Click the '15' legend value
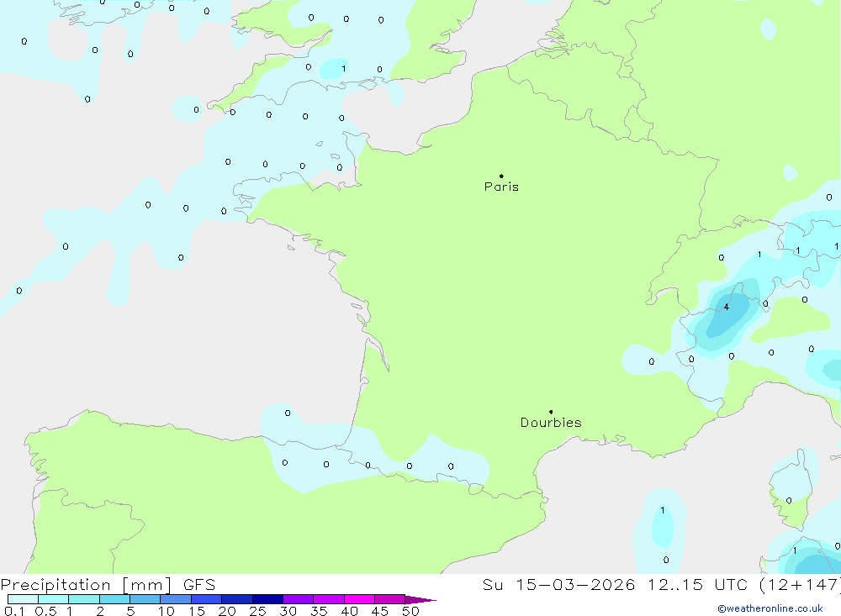This screenshot has width=841, height=616. pyautogui.click(x=197, y=611)
